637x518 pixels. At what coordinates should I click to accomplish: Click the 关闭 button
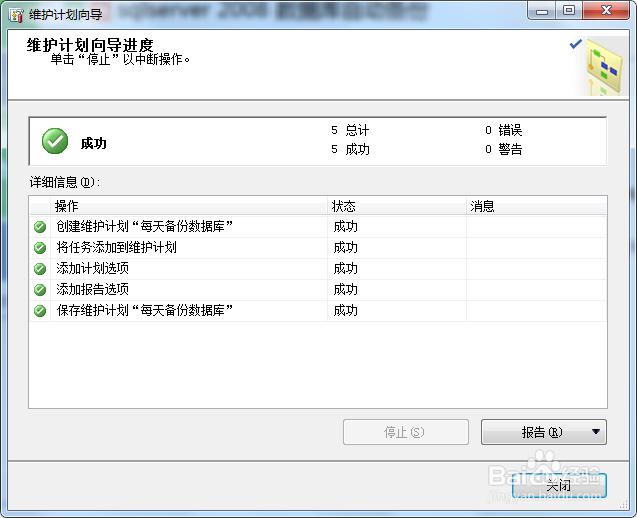point(559,485)
